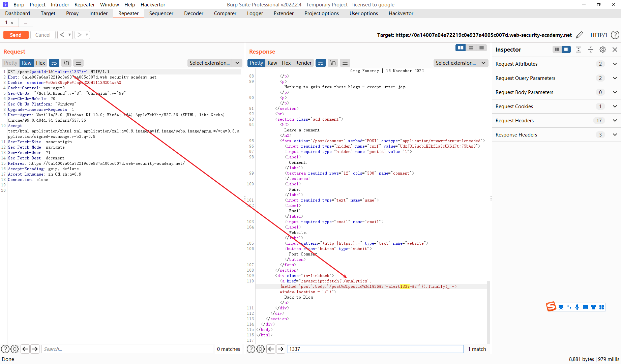Switch request view to Raw
The image size is (621, 364).
tap(27, 63)
